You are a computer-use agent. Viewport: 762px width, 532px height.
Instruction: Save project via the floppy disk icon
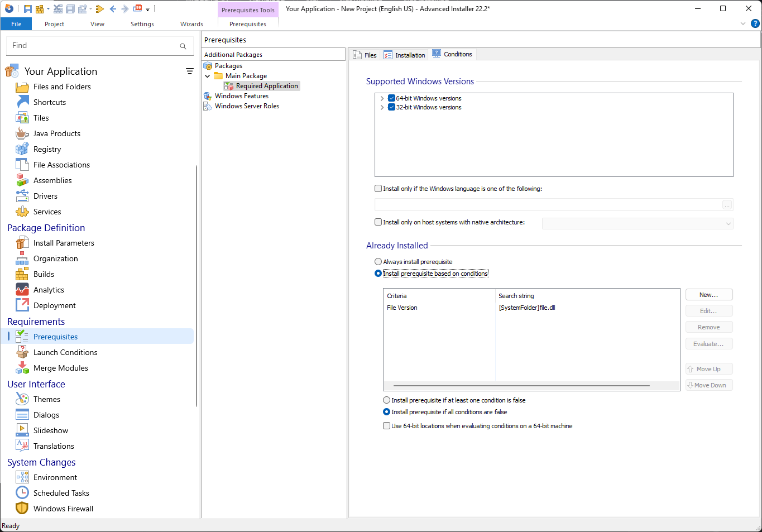(x=27, y=9)
